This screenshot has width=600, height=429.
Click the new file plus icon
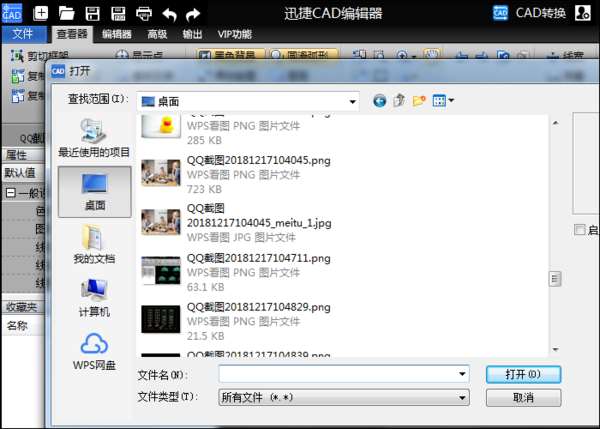click(41, 13)
